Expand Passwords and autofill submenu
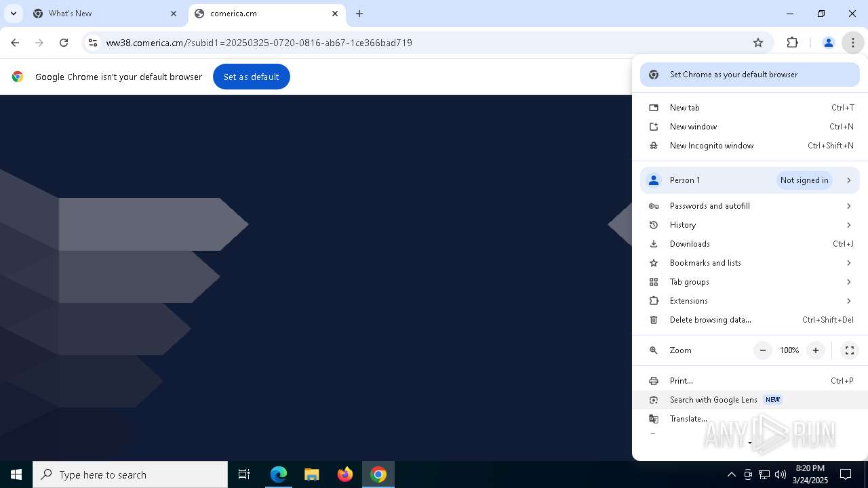Screen dimensions: 868x488 point(750,206)
